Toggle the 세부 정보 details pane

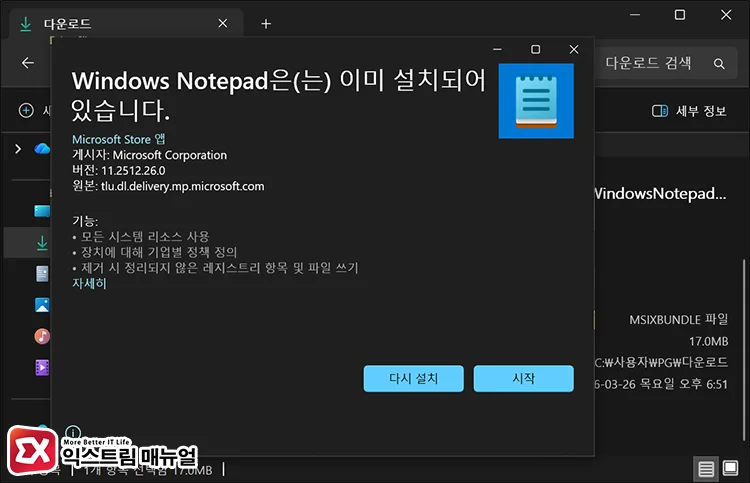pos(689,111)
